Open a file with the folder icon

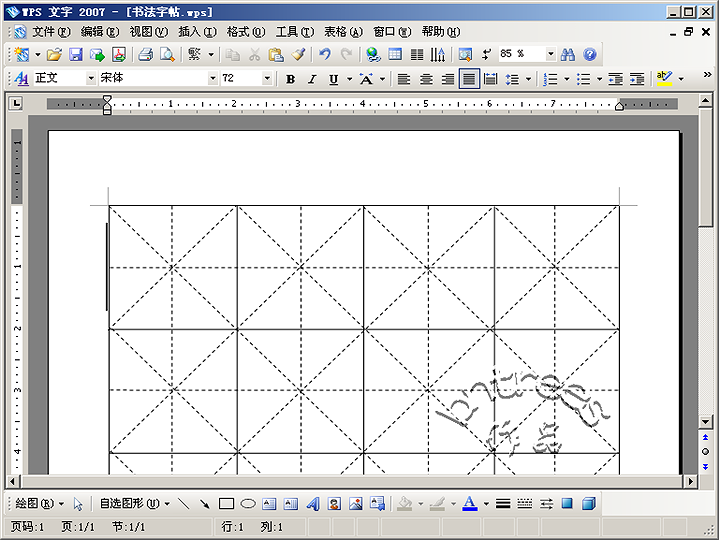[x=54, y=55]
